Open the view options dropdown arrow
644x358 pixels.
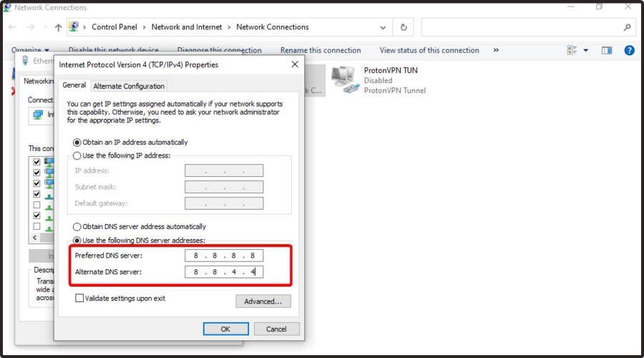[585, 51]
